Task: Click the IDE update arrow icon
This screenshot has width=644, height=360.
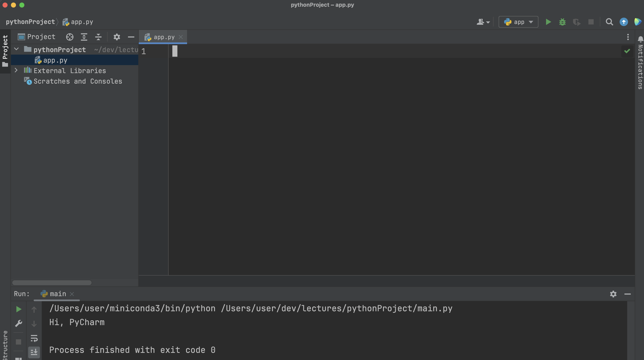Action: 623,22
